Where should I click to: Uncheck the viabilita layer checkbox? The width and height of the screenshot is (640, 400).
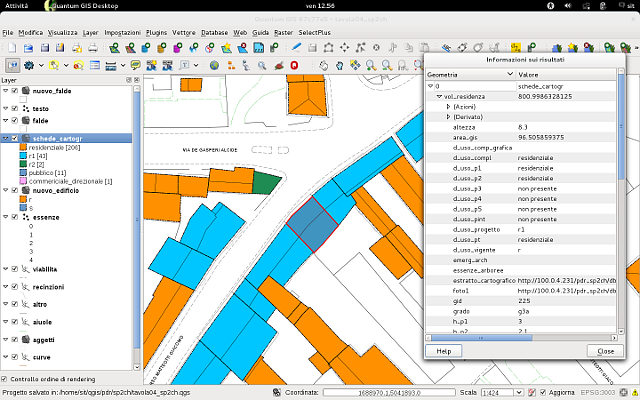point(15,269)
